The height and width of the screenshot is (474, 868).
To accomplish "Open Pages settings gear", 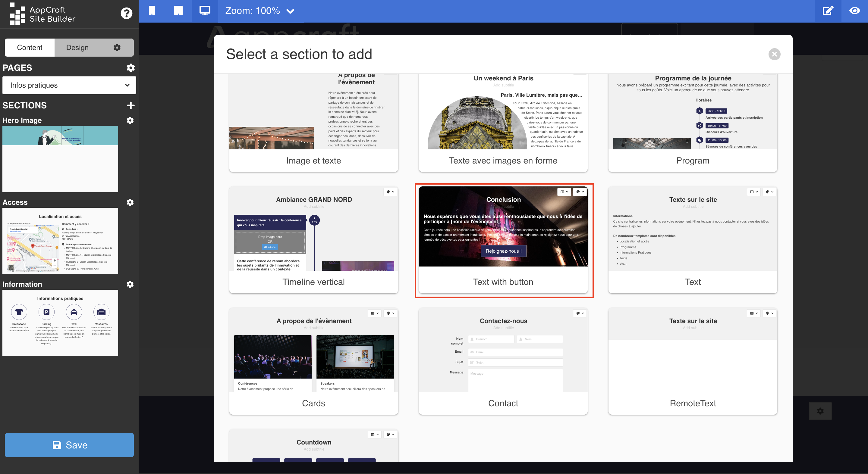I will pyautogui.click(x=131, y=68).
